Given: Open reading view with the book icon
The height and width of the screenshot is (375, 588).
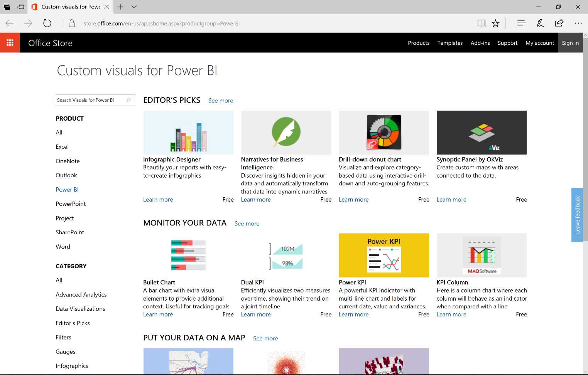Looking at the screenshot, I should [482, 23].
